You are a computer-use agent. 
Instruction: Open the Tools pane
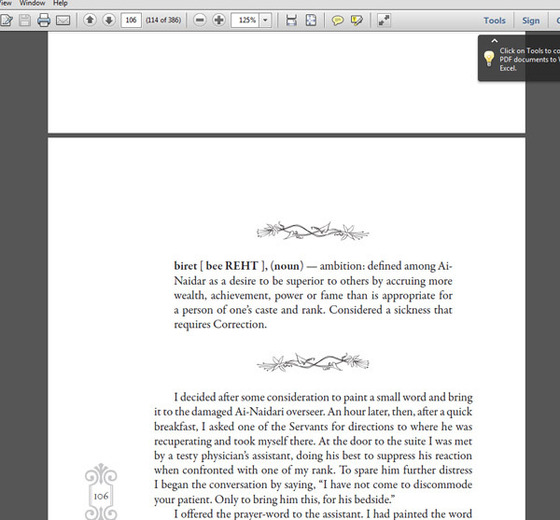point(494,21)
